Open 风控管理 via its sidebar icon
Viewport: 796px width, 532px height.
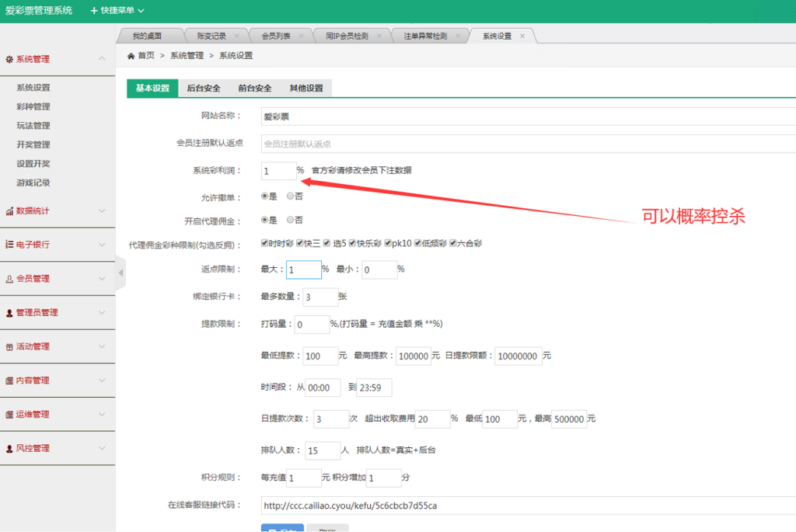coord(9,448)
